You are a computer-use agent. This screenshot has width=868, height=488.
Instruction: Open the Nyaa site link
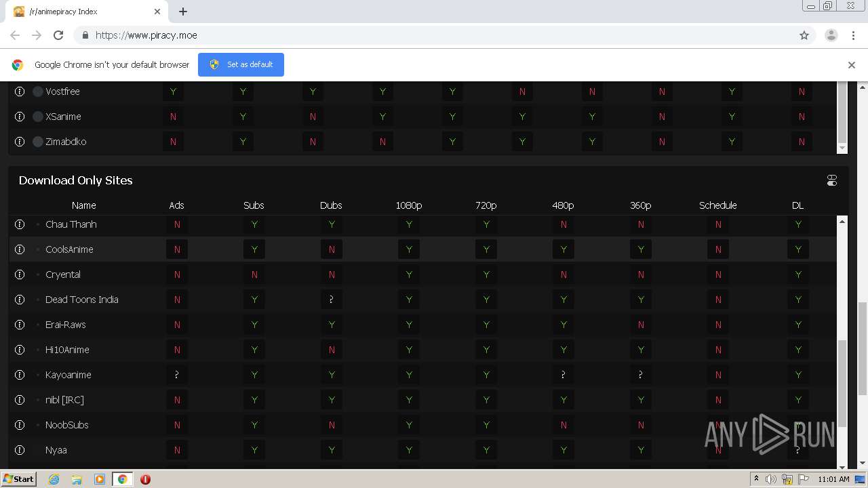56,450
